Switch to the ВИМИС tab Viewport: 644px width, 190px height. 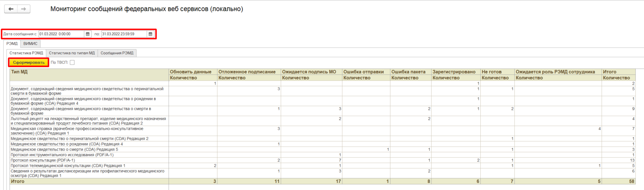pos(30,43)
